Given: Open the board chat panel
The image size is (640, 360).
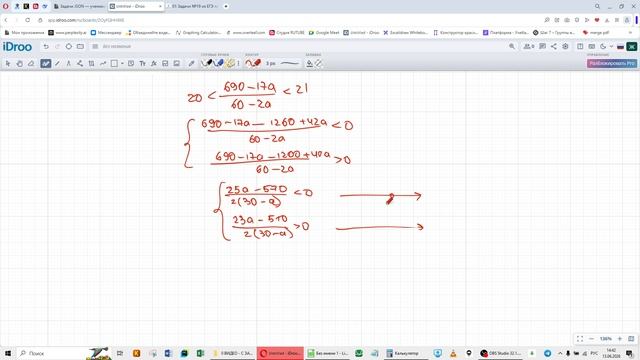Looking at the screenshot, I should (x=542, y=47).
